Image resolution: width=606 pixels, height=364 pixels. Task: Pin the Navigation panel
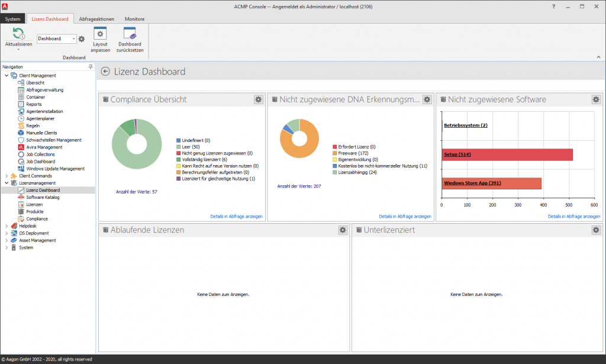tap(91, 67)
